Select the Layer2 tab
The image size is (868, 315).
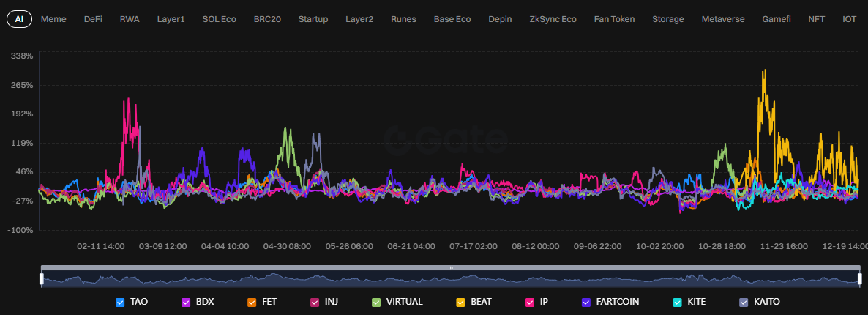[x=359, y=19]
